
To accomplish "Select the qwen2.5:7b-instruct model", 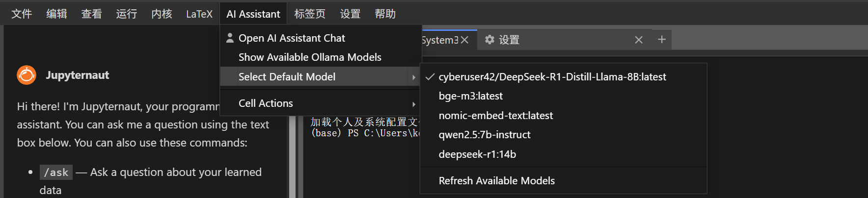I will 564,135.
